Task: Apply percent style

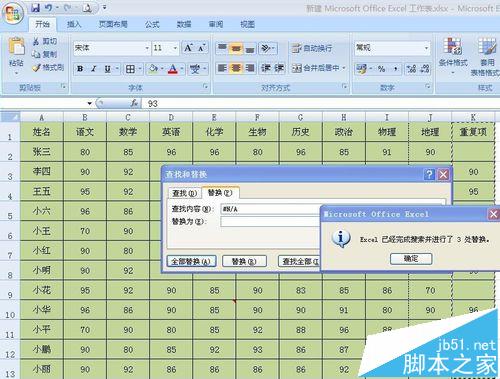Action: (381, 69)
